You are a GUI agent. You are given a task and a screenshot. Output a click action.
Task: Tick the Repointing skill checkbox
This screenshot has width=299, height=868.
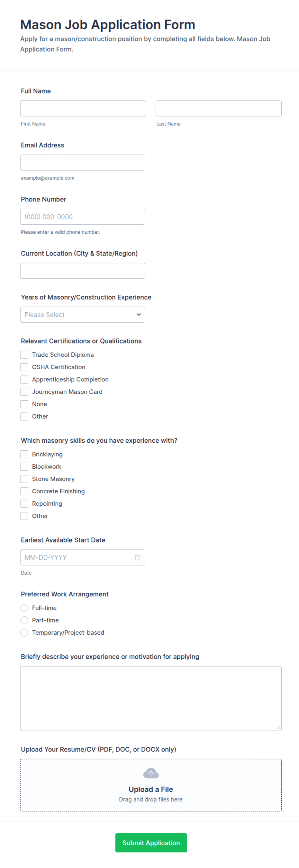click(x=24, y=503)
